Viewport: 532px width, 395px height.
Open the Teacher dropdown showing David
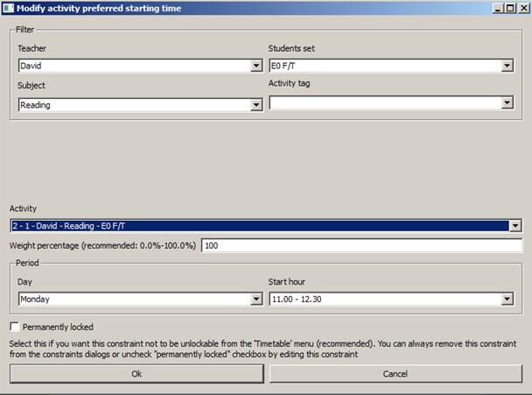[x=140, y=66]
